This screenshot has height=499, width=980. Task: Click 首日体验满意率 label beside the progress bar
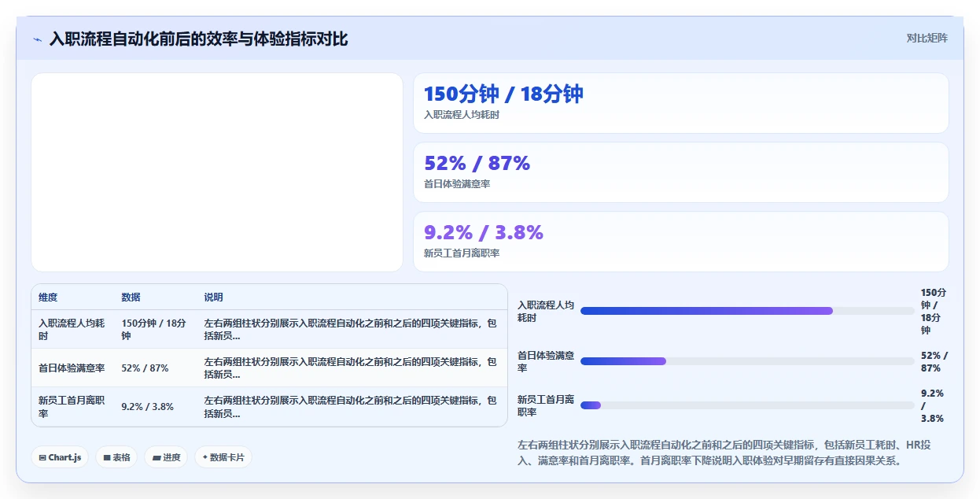tap(546, 361)
